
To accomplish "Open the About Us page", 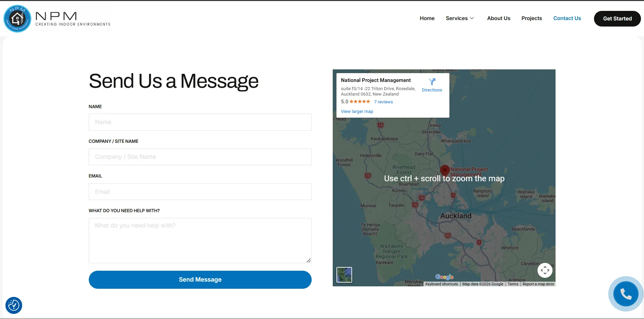I will [498, 18].
